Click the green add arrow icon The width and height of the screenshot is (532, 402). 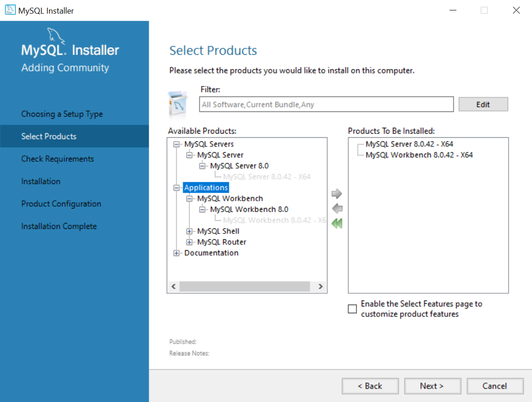click(x=336, y=194)
